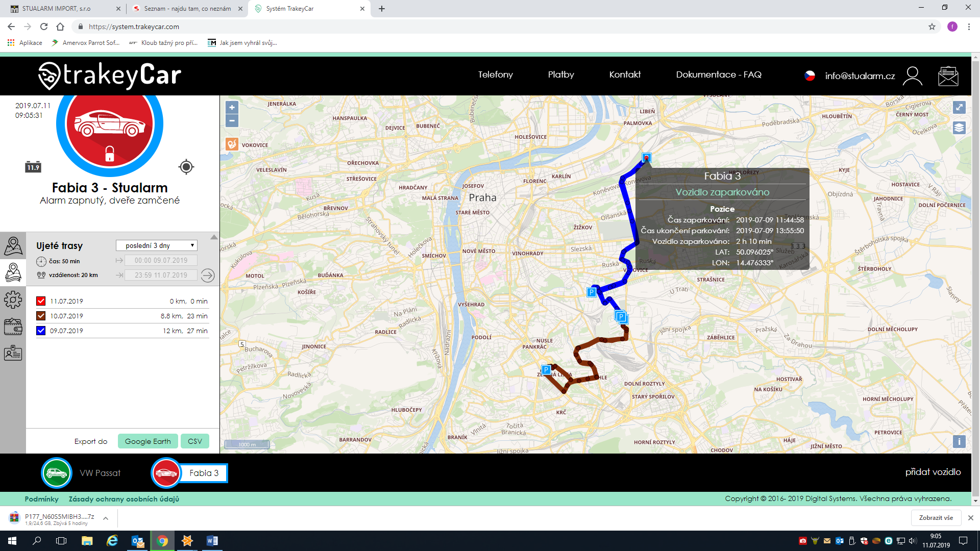980x551 pixels.
Task: Click the locate crosshair icon beside the vehicle
Action: pyautogui.click(x=186, y=167)
